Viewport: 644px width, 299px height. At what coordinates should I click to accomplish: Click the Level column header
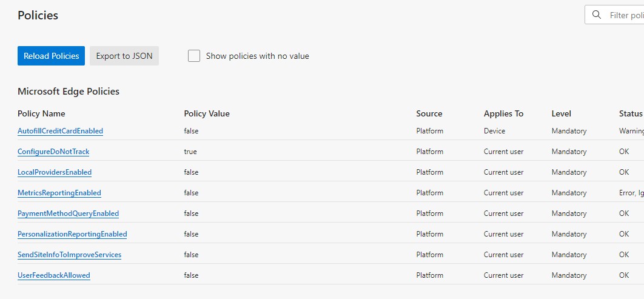click(562, 113)
